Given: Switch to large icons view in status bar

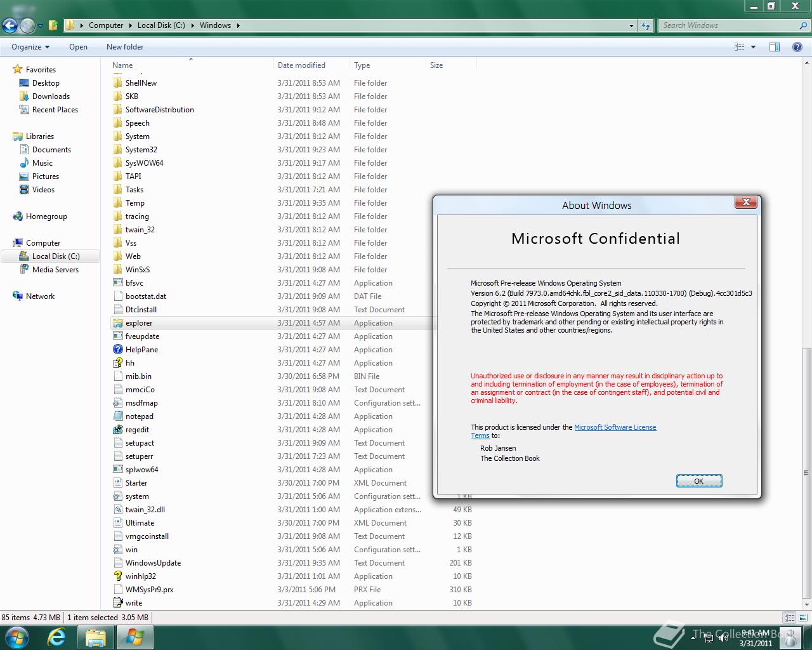Looking at the screenshot, I should (x=803, y=617).
